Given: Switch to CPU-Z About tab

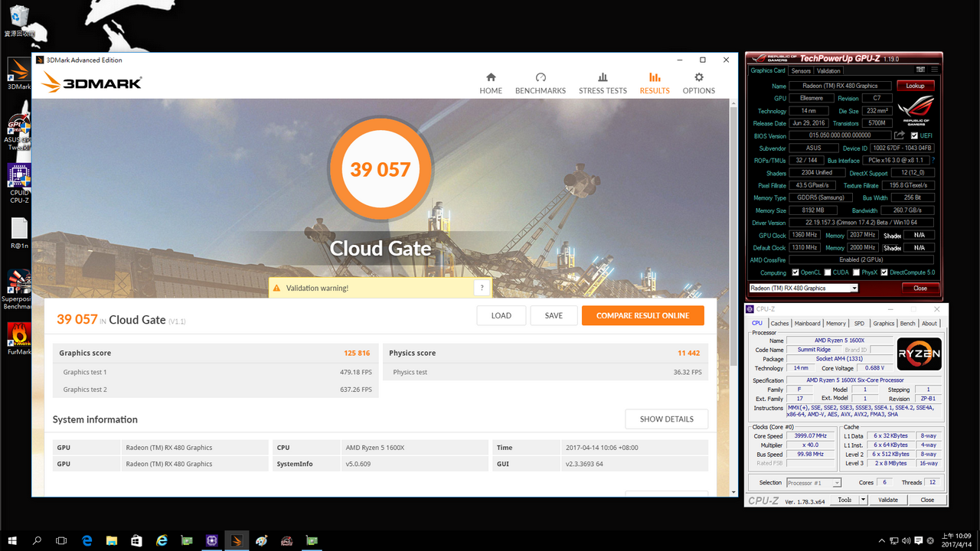Looking at the screenshot, I should tap(929, 323).
